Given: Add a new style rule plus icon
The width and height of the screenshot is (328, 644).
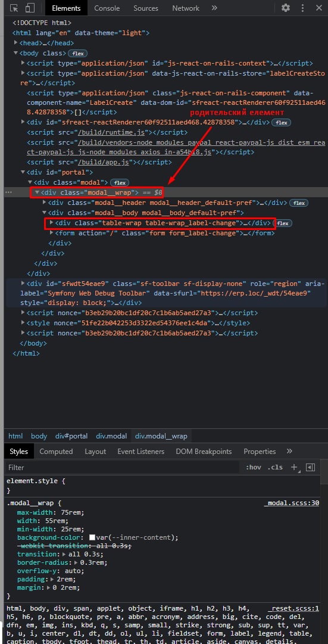Looking at the screenshot, I should coord(294,468).
